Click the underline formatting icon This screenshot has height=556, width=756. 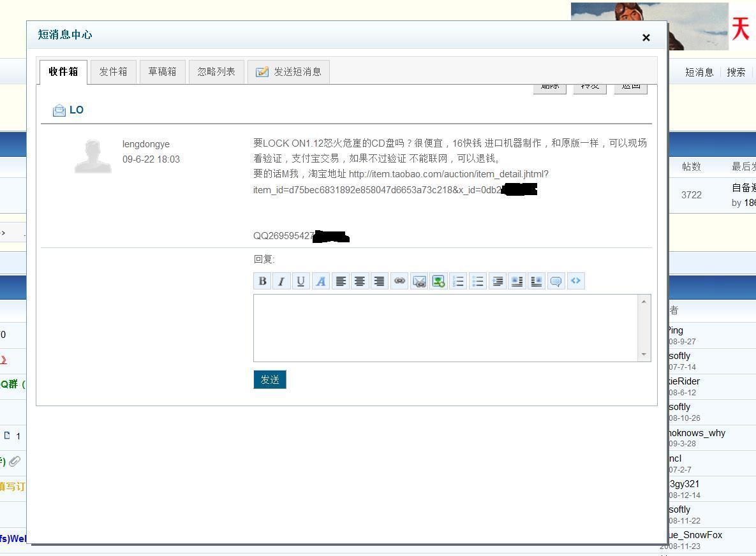pos(300,281)
